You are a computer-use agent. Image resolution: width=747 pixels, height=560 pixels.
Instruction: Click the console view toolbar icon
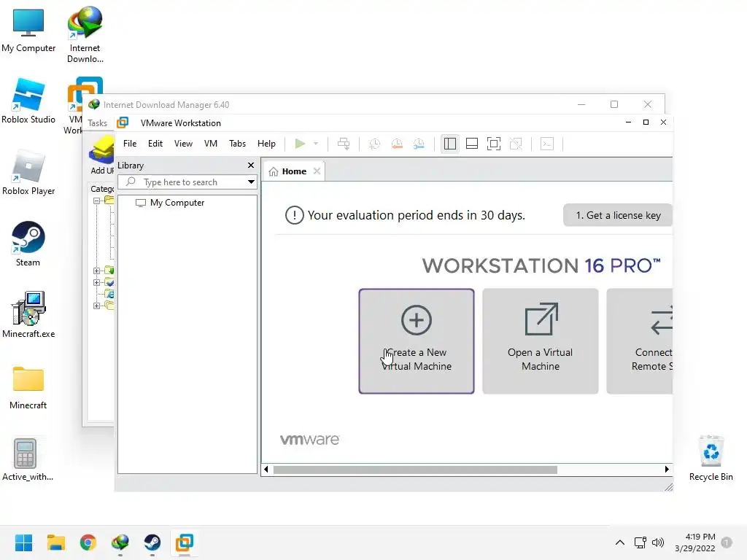[547, 144]
